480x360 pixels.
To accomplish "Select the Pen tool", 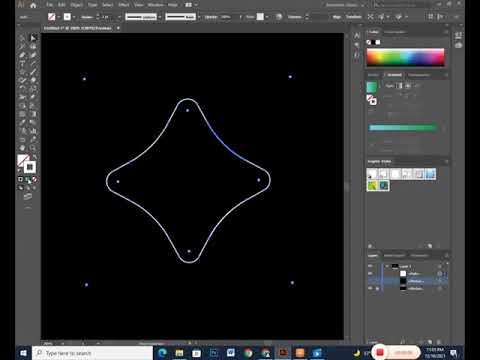I will coord(22,55).
